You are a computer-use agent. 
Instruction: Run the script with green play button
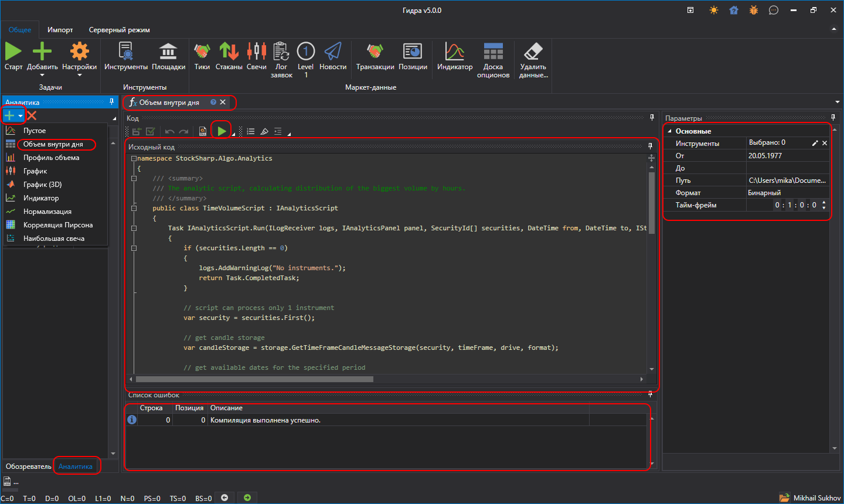[x=222, y=131]
